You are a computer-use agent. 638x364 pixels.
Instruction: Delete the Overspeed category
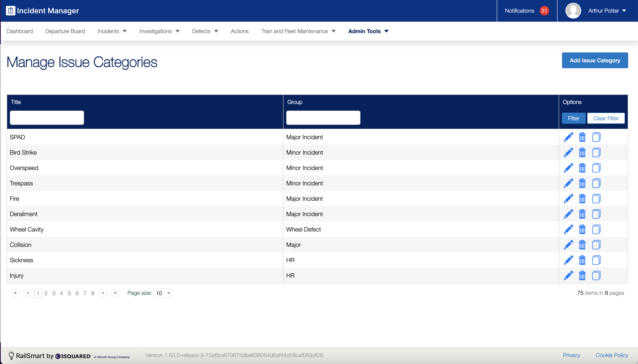582,168
